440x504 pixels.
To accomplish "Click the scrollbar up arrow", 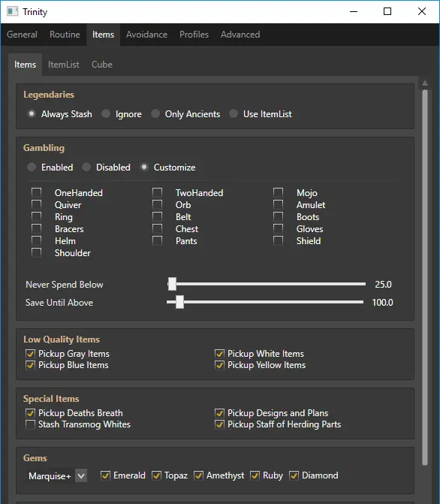I will tap(425, 83).
